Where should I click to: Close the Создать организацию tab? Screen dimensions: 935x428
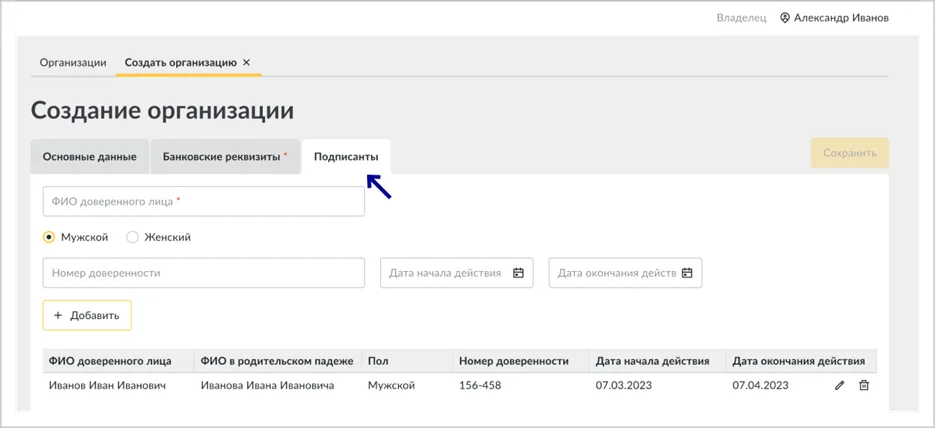coord(246,63)
